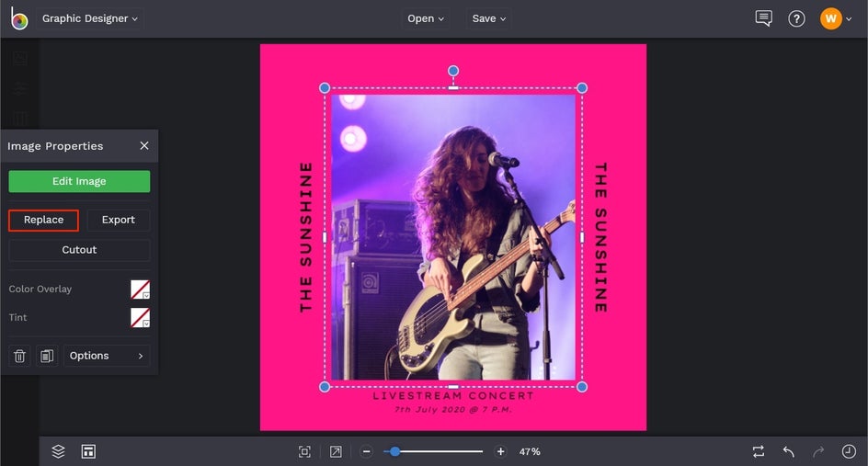Click the rotation handle above the image

click(x=453, y=71)
